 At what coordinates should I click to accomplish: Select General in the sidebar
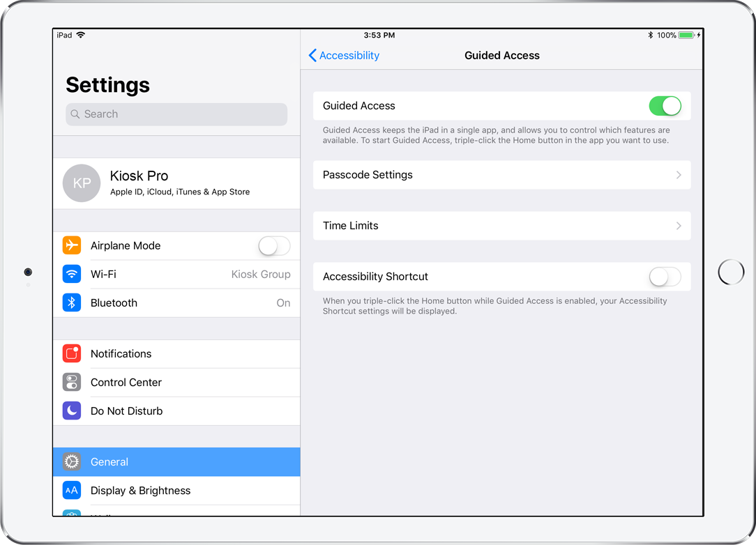tap(176, 461)
